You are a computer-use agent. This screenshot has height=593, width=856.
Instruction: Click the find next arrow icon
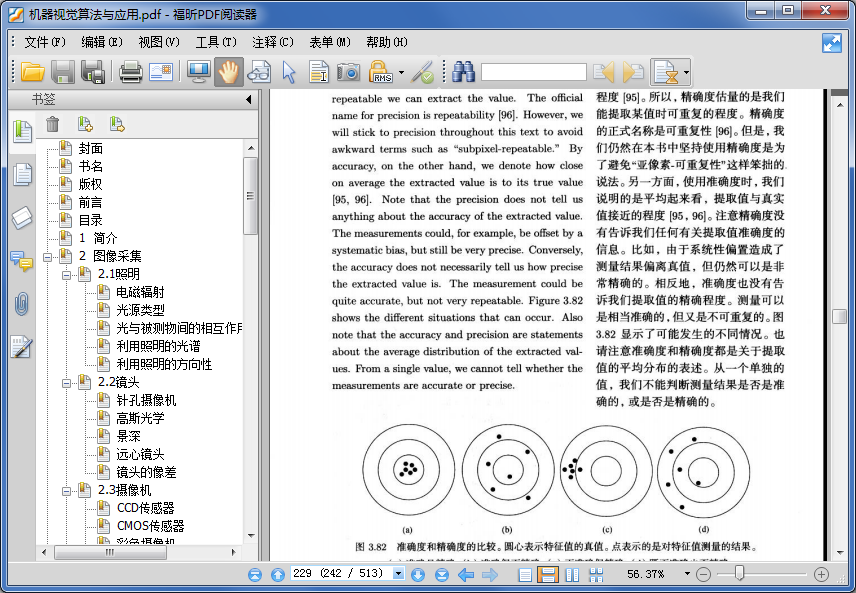click(x=633, y=72)
